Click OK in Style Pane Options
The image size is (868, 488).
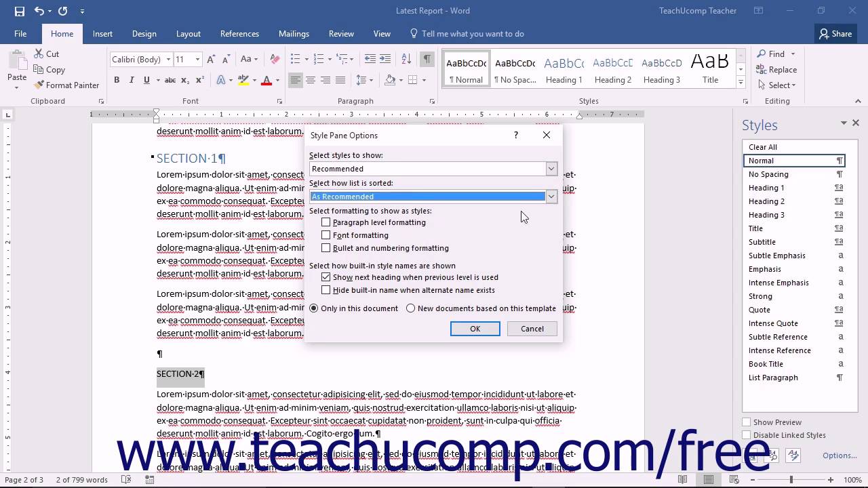coord(475,329)
